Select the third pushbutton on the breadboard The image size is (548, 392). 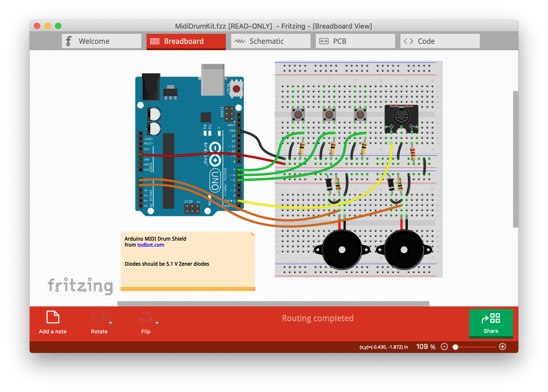pyautogui.click(x=360, y=115)
